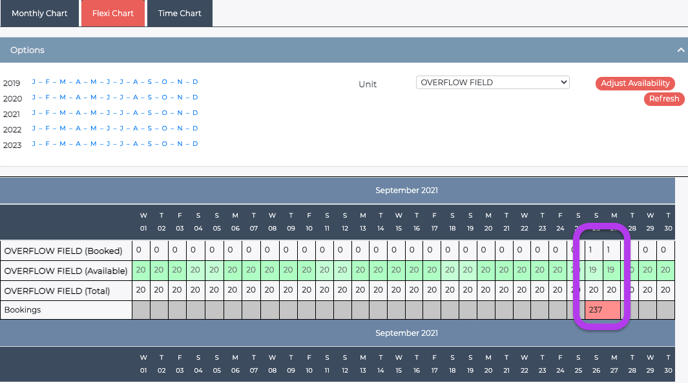Select the Total cell for day 30
The width and height of the screenshot is (688, 383).
click(665, 290)
